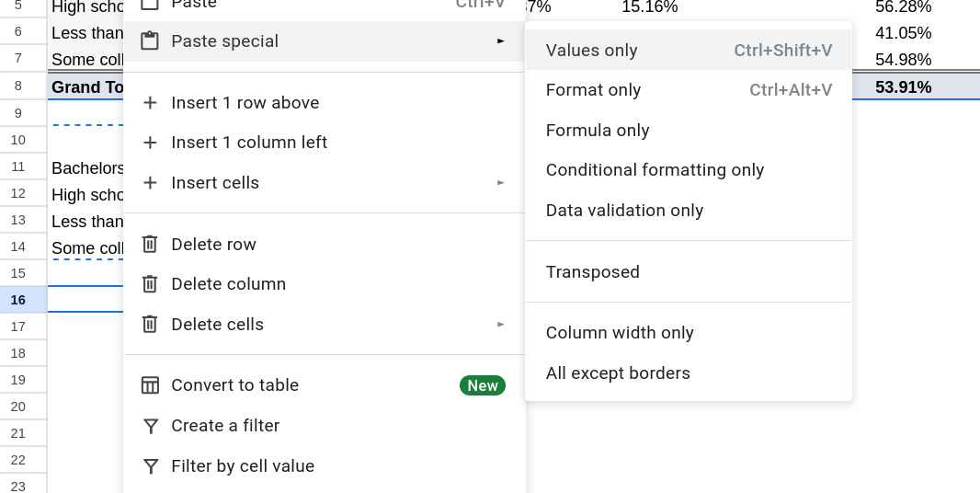Viewport: 980px width, 493px height.
Task: Click the funnel icon for Create a filter
Action: tap(150, 426)
